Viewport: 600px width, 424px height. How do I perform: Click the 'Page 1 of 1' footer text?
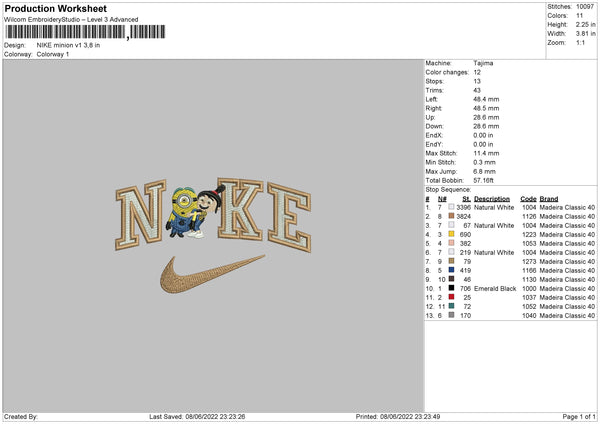[579, 416]
